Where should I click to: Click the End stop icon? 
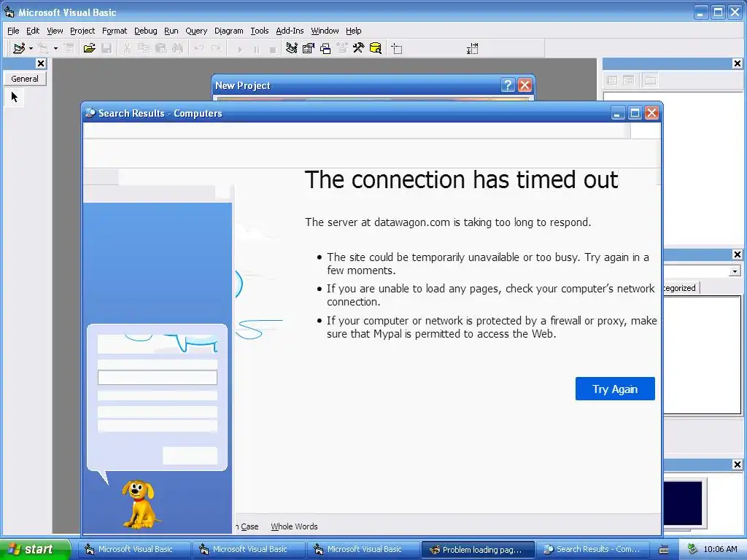coord(273,49)
